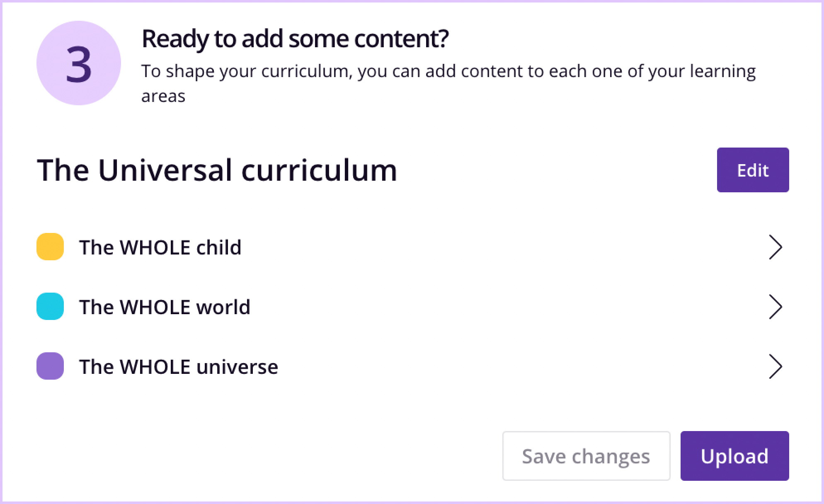Image resolution: width=824 pixels, height=504 pixels.
Task: Click the purple color swatch for The WHOLE universe
Action: pyautogui.click(x=50, y=366)
